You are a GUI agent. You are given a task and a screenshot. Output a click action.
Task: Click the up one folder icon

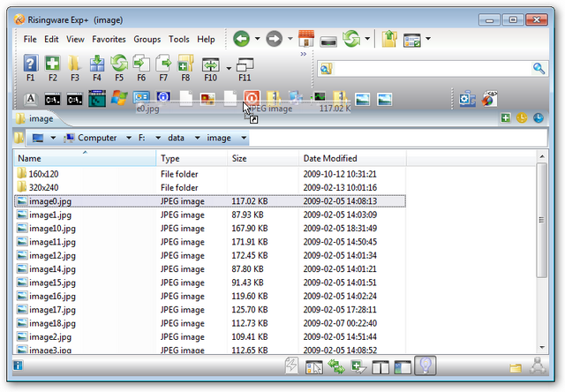point(390,39)
